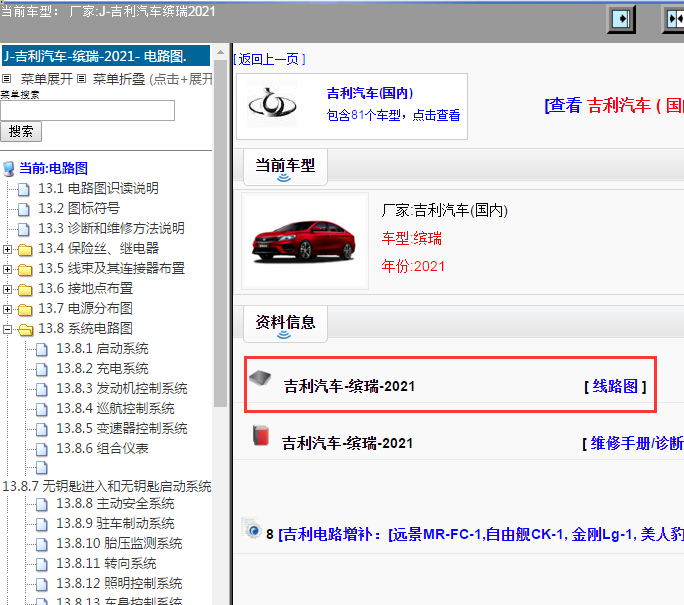Click the folder icon of 13.5 线束及其连接器布置
The image size is (684, 605).
[25, 270]
